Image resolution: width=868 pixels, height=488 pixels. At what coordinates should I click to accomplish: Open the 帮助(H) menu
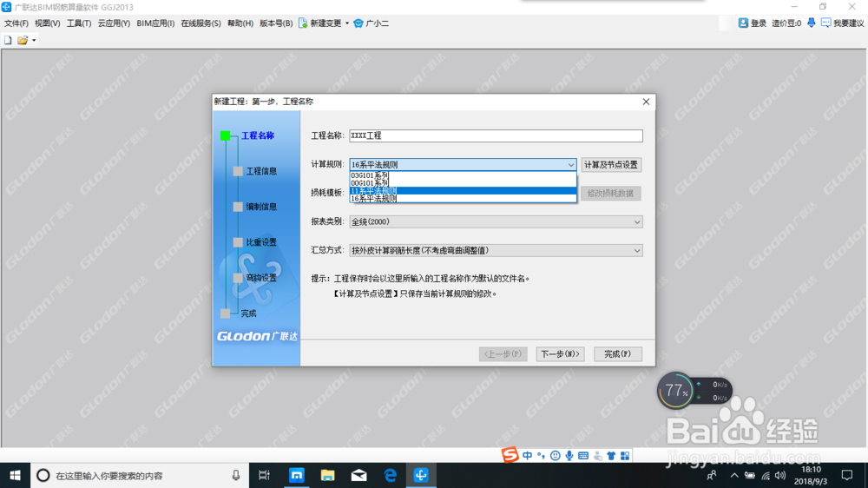pos(240,23)
